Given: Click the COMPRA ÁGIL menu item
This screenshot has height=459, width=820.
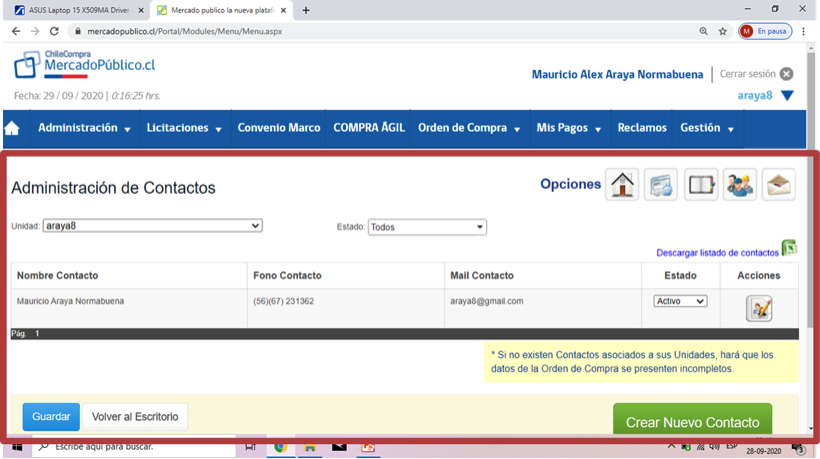Looking at the screenshot, I should point(369,128).
